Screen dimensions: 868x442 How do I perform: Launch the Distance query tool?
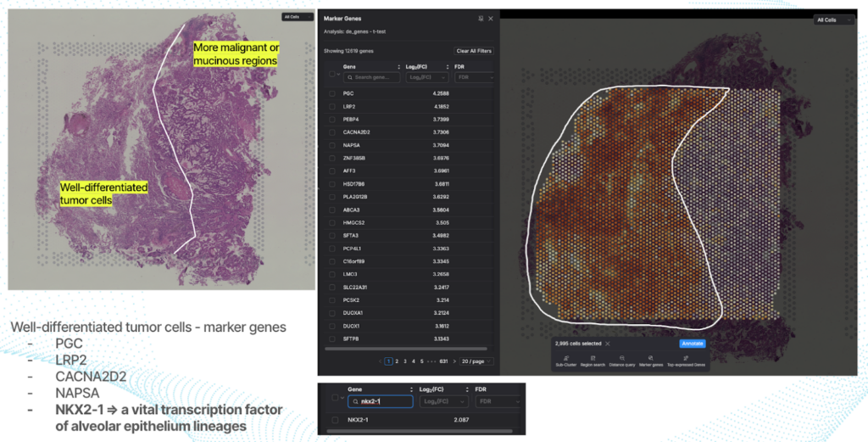point(621,359)
